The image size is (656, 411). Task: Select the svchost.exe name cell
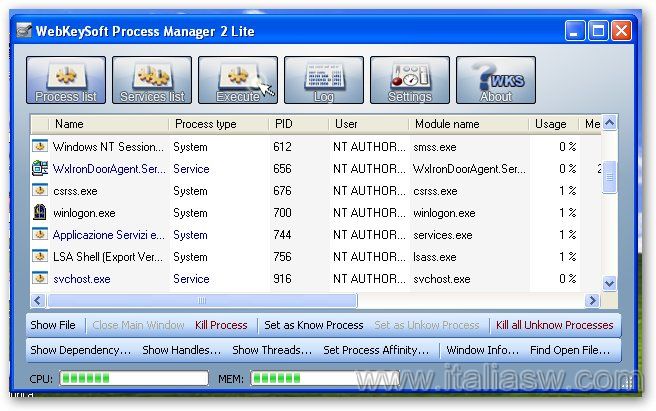pyautogui.click(x=82, y=279)
